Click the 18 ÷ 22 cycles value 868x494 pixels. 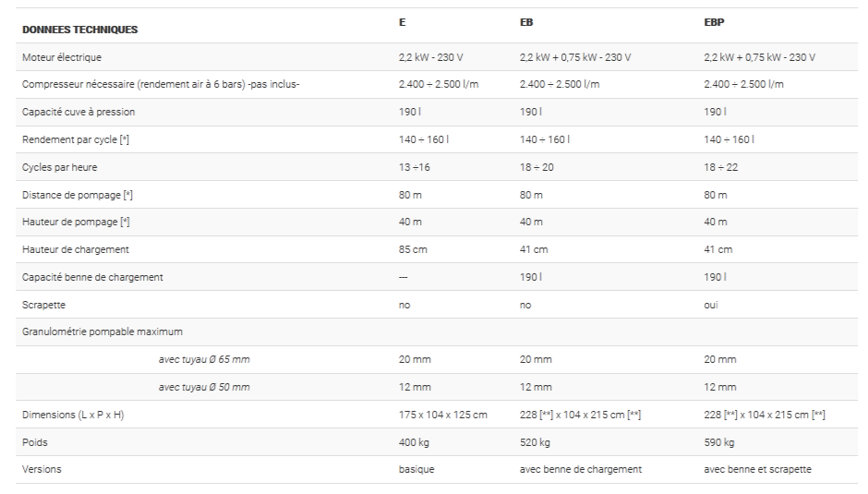[x=721, y=167]
